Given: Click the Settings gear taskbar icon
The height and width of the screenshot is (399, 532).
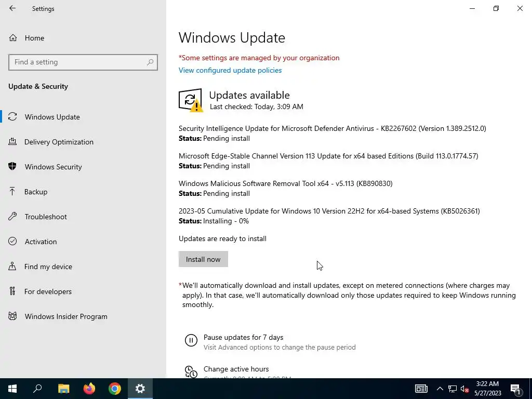Looking at the screenshot, I should 140,389.
